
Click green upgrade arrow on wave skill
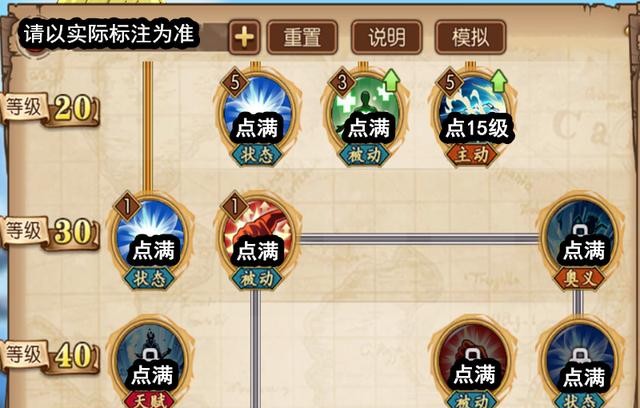(499, 80)
